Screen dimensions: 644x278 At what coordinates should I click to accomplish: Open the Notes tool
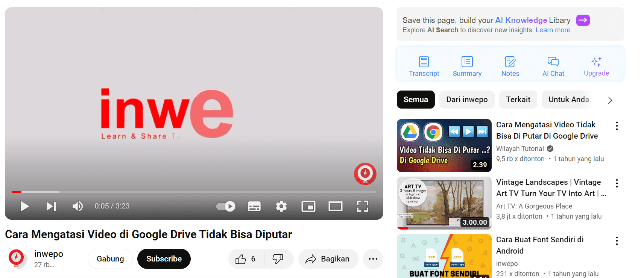click(x=510, y=66)
